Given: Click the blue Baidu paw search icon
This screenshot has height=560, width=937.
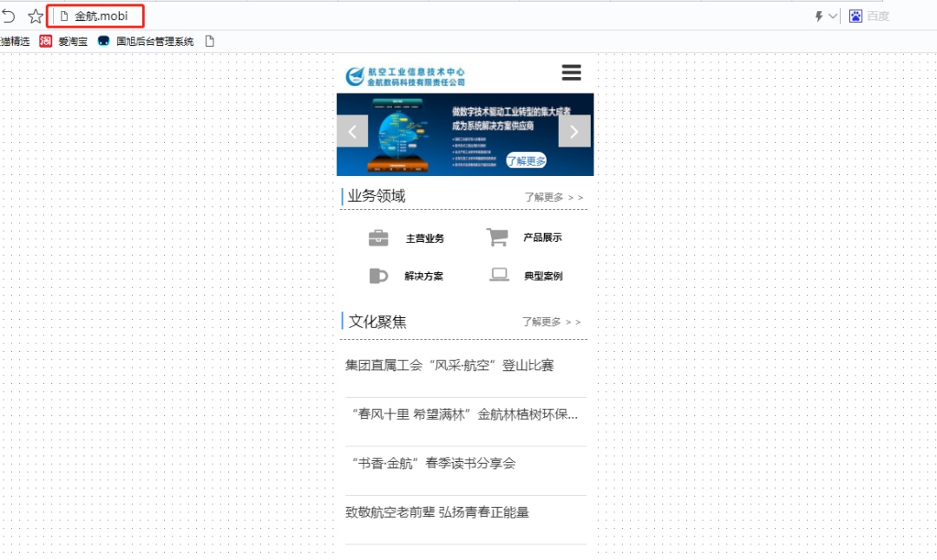Looking at the screenshot, I should (x=855, y=15).
